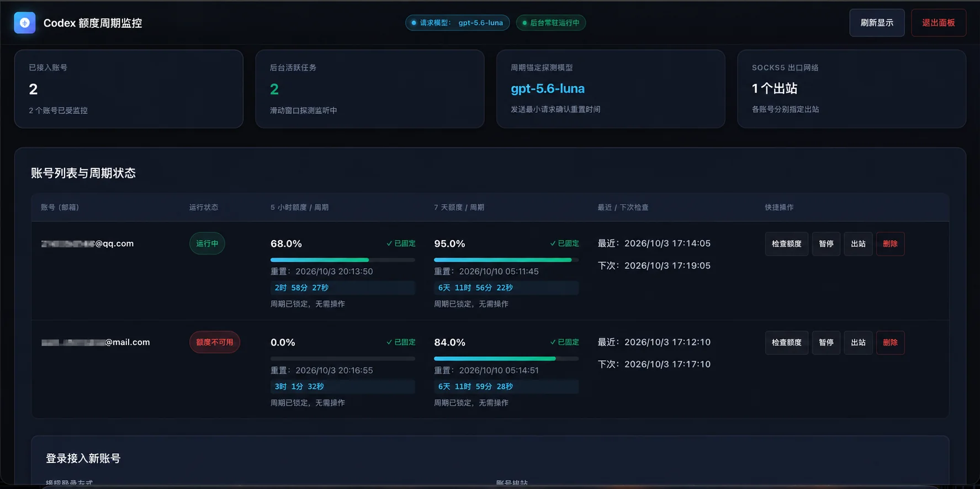The image size is (980, 489).
Task: Click the 运行状态 column header
Action: tap(204, 207)
